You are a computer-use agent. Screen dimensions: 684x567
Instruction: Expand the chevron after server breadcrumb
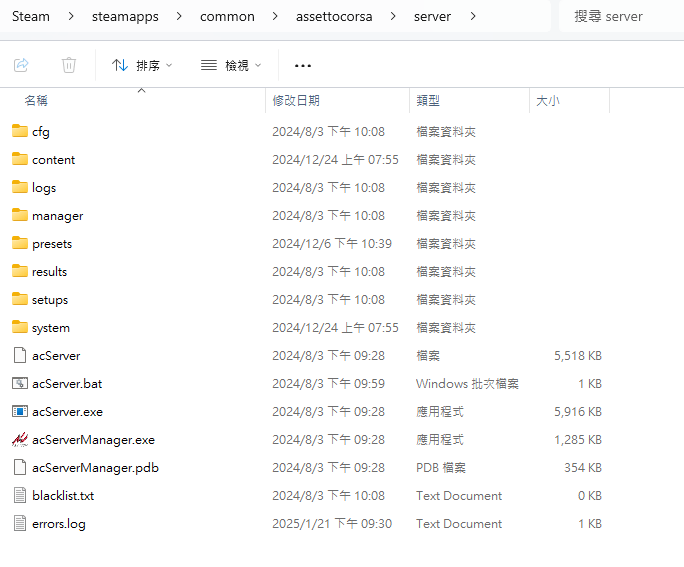click(473, 17)
